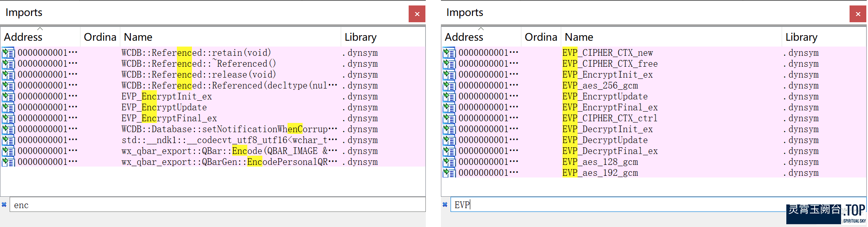
Task: Clear the 'enc' filter with the x icon
Action: coord(4,205)
